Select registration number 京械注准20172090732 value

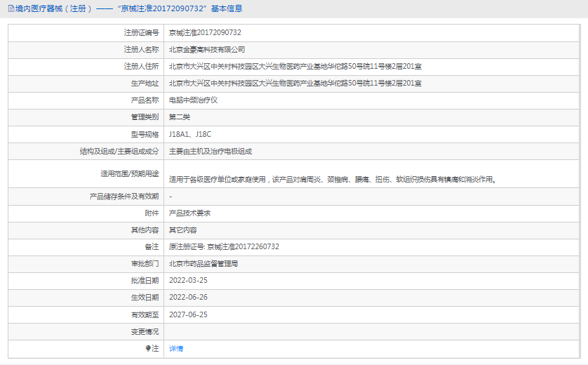[x=205, y=32]
